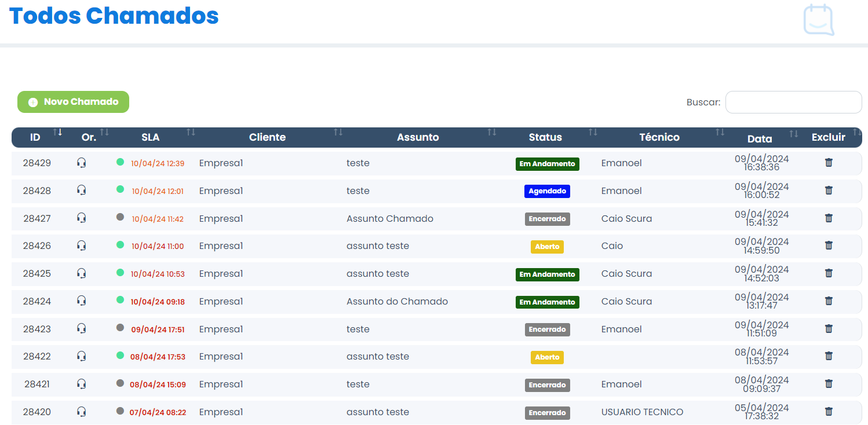The width and height of the screenshot is (868, 425).
Task: Sort by Excluir column arrows
Action: point(857,133)
